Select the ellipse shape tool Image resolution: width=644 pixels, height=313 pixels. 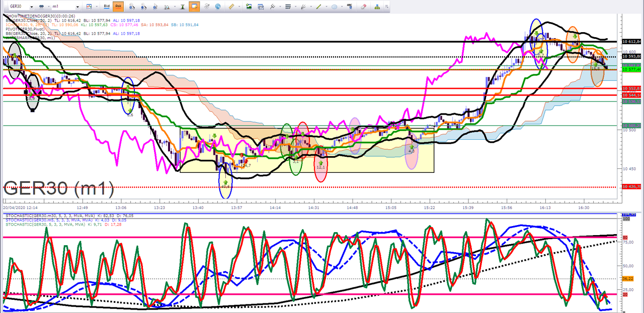(334, 7)
